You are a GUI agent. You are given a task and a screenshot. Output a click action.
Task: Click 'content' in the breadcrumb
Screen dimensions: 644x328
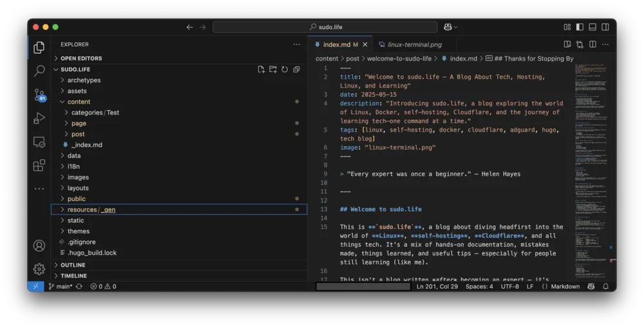tap(327, 59)
